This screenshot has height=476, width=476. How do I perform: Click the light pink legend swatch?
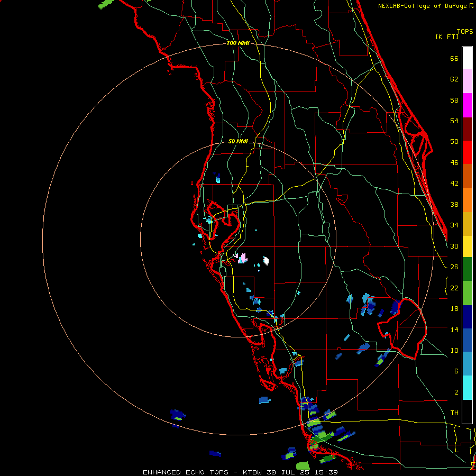[x=467, y=81]
